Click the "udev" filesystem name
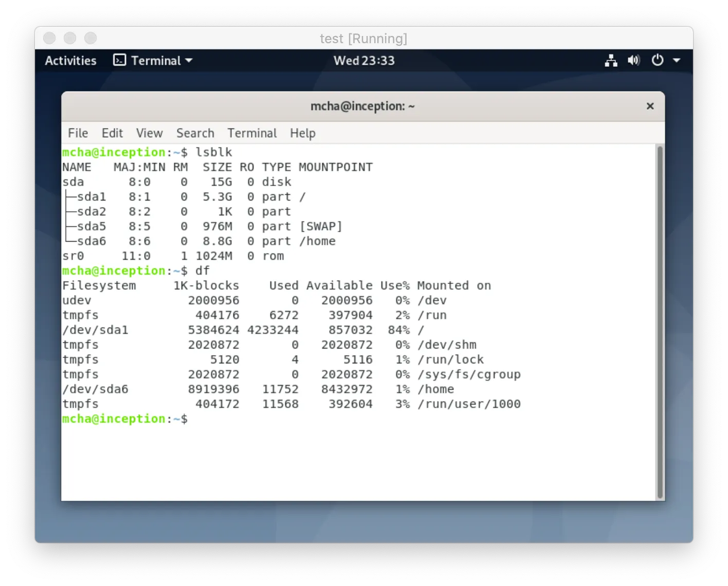 77,301
